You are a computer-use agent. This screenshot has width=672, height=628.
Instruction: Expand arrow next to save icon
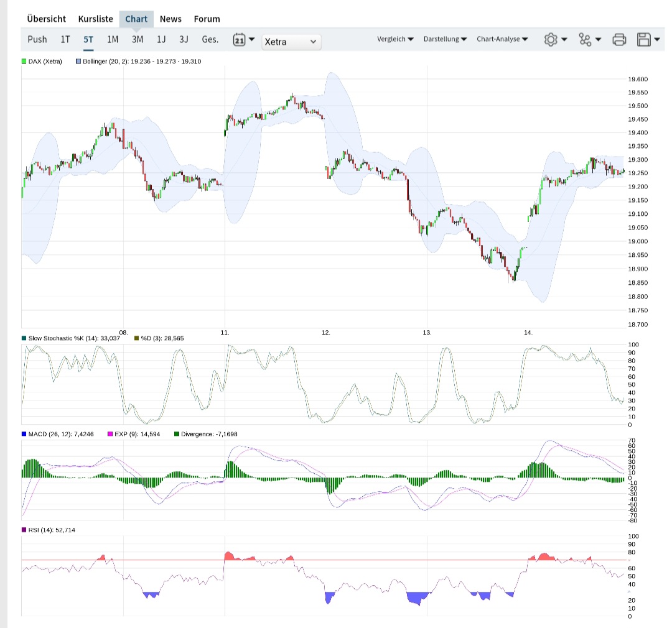[657, 39]
